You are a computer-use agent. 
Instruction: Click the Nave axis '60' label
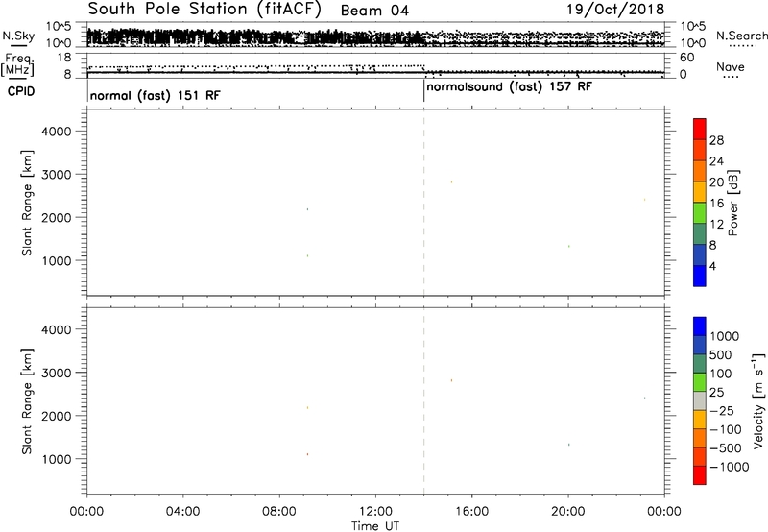[687, 58]
